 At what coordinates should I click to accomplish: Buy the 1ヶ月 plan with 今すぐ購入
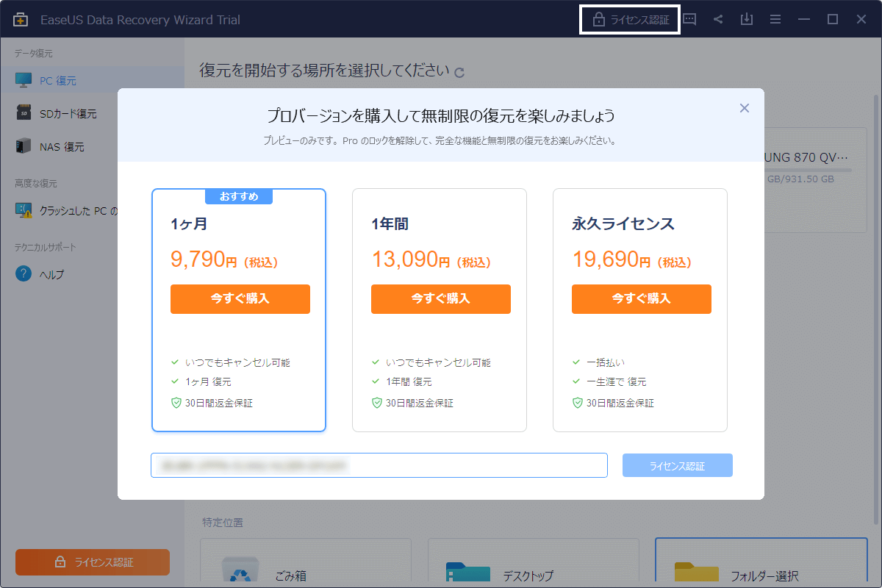(x=240, y=299)
